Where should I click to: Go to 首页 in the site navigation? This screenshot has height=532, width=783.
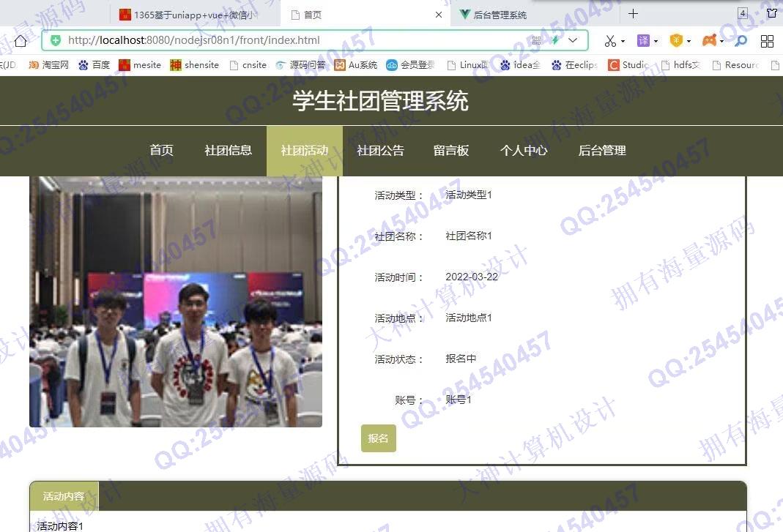(x=161, y=151)
